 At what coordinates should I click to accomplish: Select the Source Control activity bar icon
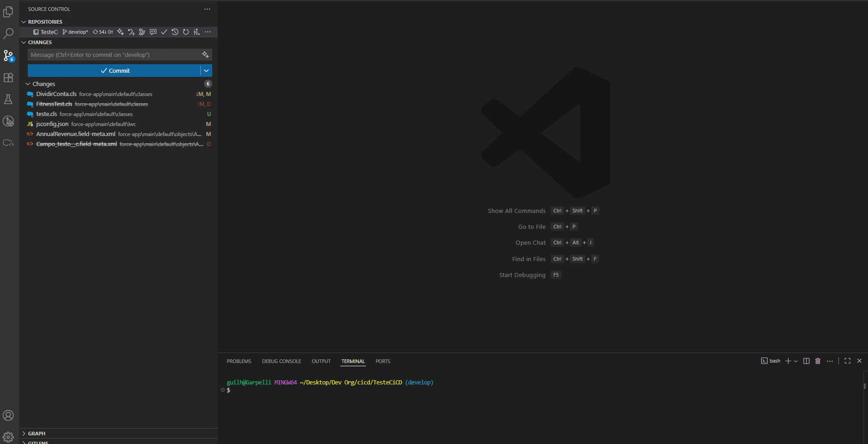coord(8,55)
